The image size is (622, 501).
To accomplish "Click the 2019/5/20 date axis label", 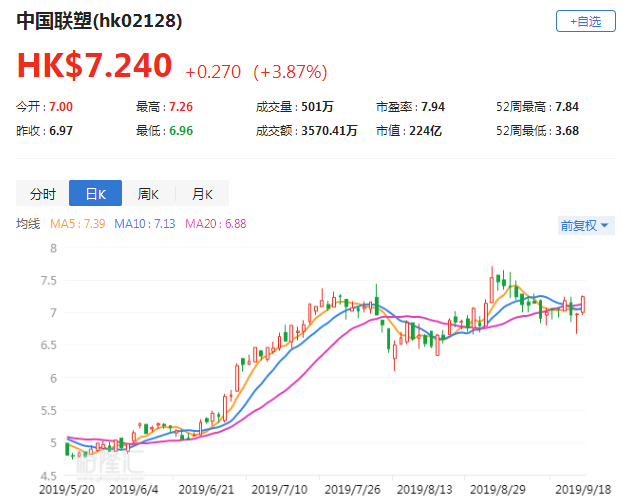I will (x=67, y=490).
